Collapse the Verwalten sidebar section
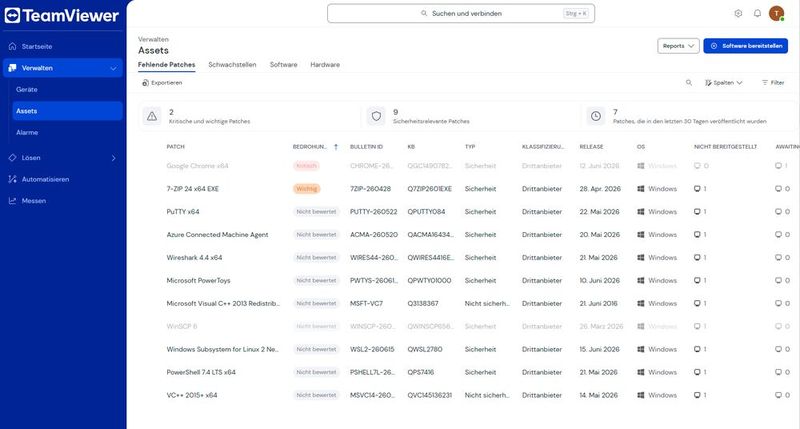 pos(113,68)
